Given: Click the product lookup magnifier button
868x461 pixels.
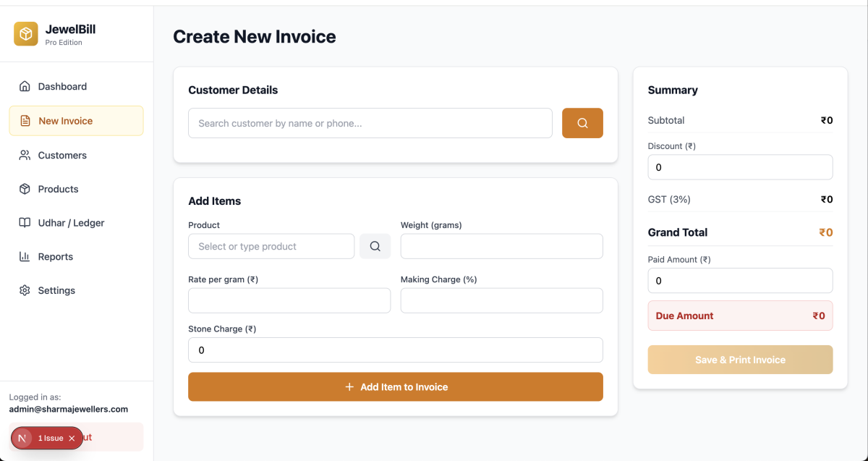Looking at the screenshot, I should pos(375,247).
